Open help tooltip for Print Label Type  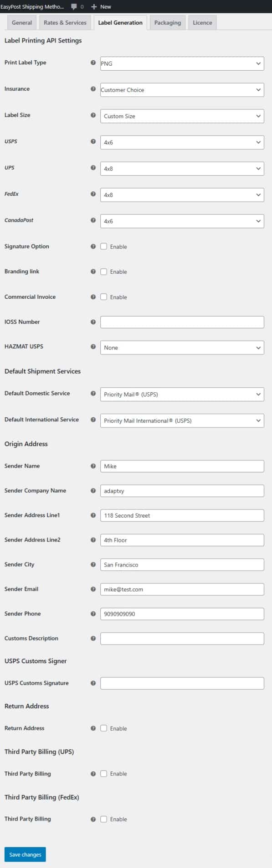pyautogui.click(x=93, y=62)
